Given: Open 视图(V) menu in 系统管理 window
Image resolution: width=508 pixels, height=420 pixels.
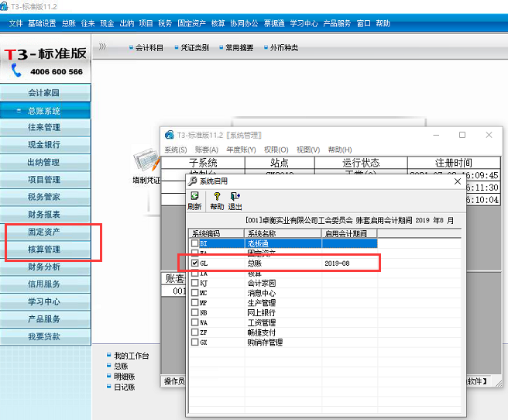Looking at the screenshot, I should tap(308, 150).
